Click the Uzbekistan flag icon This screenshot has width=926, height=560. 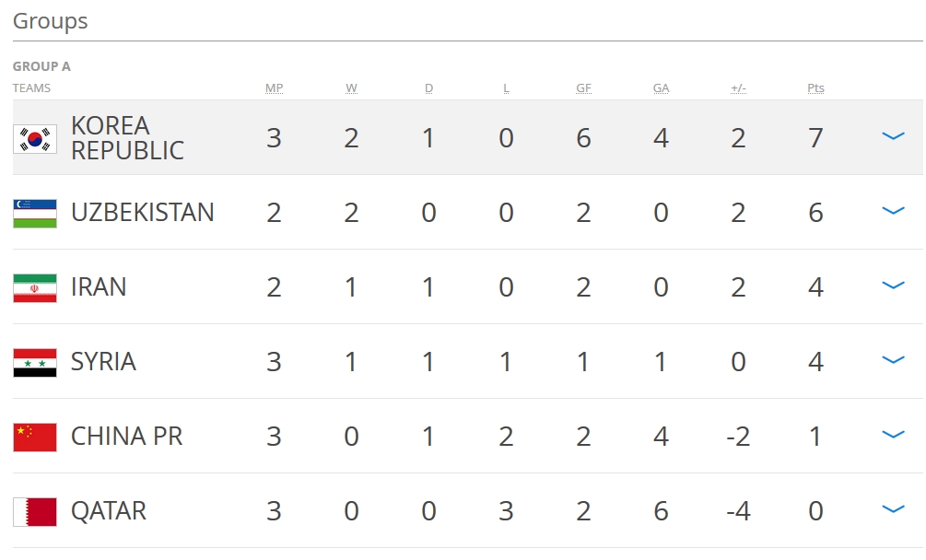click(35, 213)
